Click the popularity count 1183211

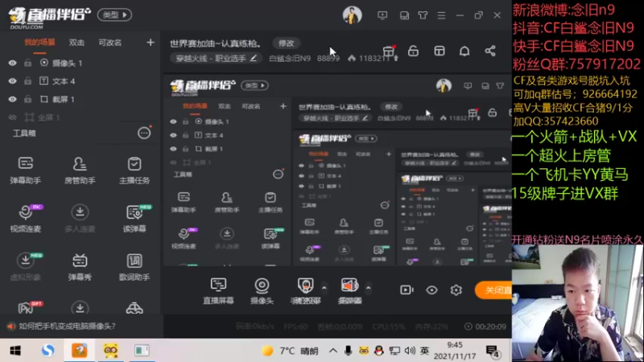(x=374, y=58)
